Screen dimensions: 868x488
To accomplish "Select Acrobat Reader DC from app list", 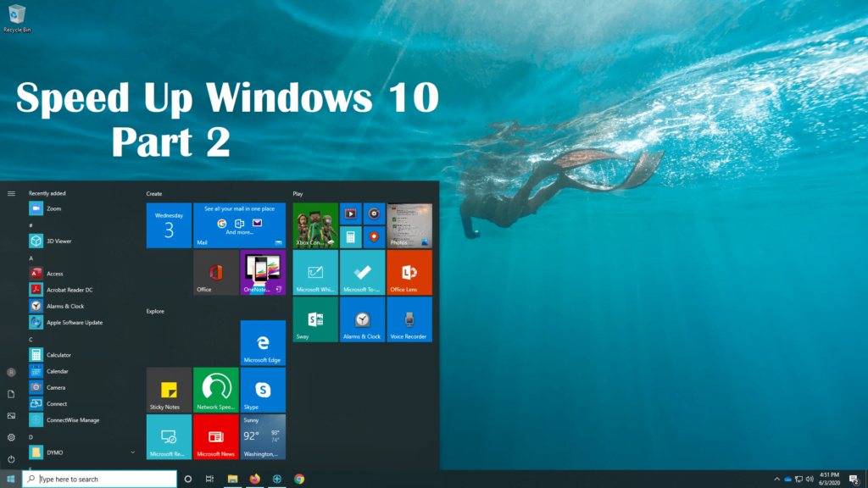I will pyautogui.click(x=70, y=290).
